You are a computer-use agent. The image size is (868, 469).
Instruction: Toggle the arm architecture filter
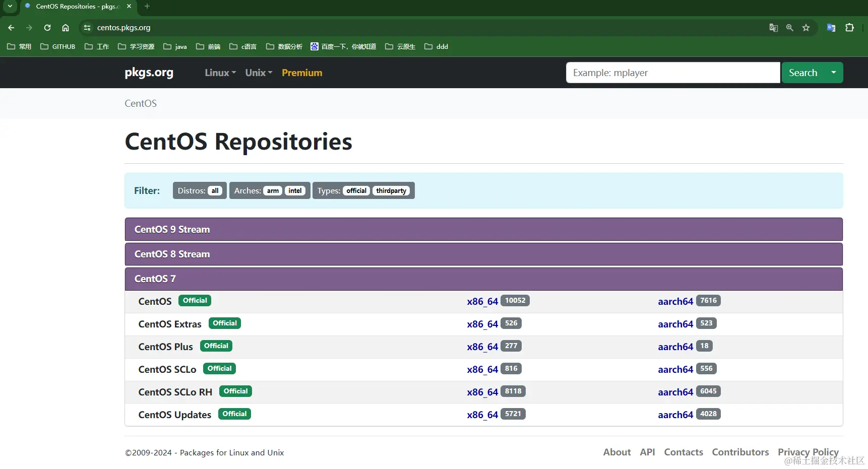pyautogui.click(x=273, y=190)
